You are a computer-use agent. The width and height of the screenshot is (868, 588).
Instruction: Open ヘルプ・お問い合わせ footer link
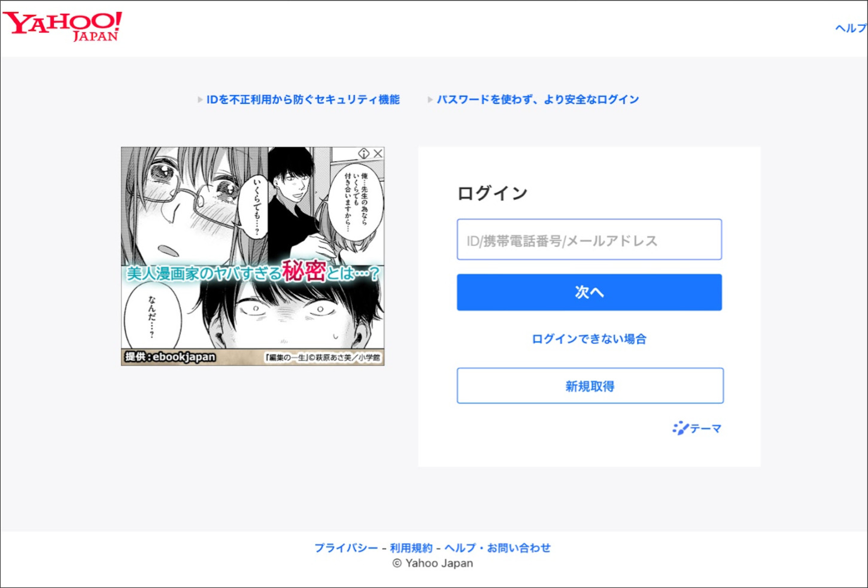(497, 548)
